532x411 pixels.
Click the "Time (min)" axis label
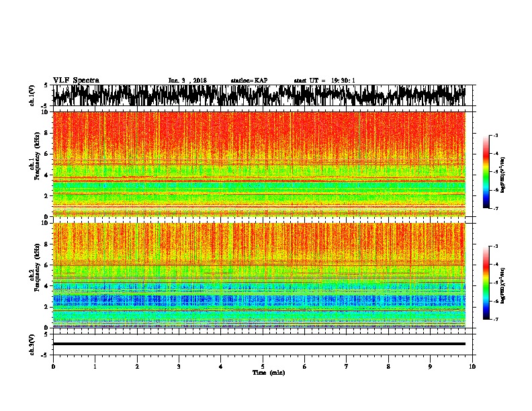click(x=269, y=373)
